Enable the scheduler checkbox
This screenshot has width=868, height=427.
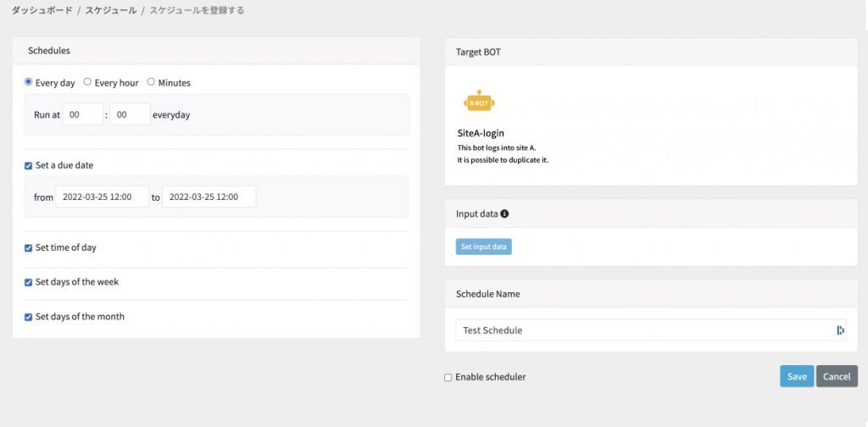coord(448,377)
